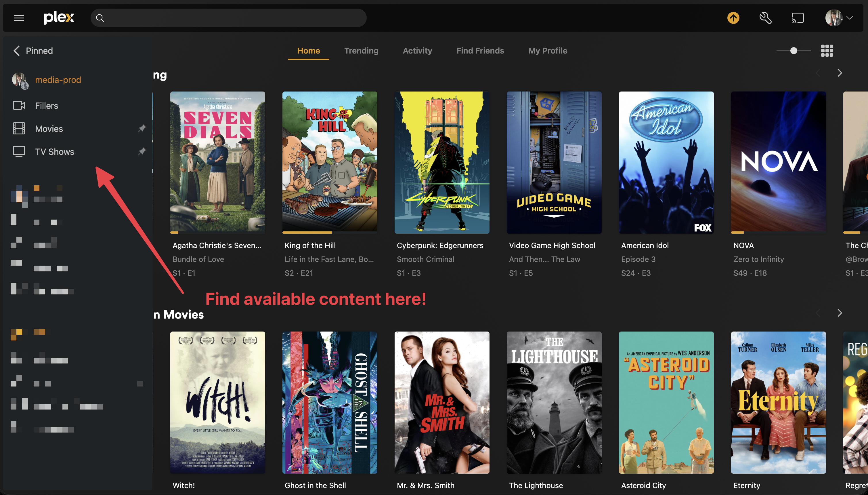Click the upload activity arrow icon
Viewport: 868px width, 495px height.
pyautogui.click(x=733, y=18)
